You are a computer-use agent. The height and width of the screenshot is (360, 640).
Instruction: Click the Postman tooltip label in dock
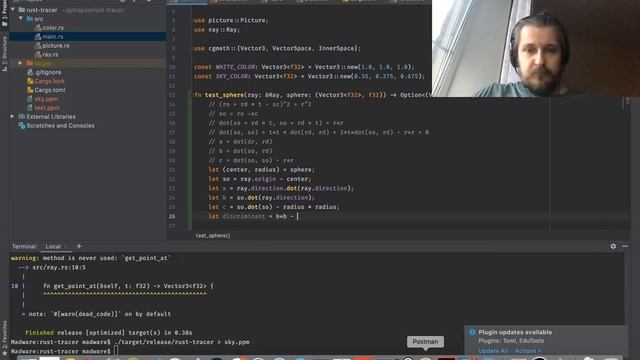pos(425,342)
